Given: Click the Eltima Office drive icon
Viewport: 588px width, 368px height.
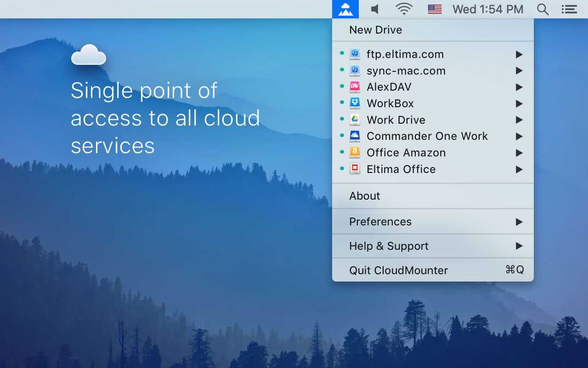Looking at the screenshot, I should coord(355,169).
